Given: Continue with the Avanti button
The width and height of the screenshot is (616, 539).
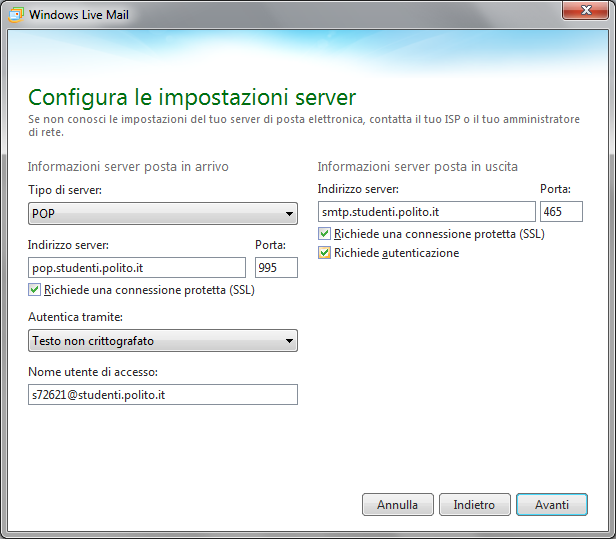Looking at the screenshot, I should 551,505.
